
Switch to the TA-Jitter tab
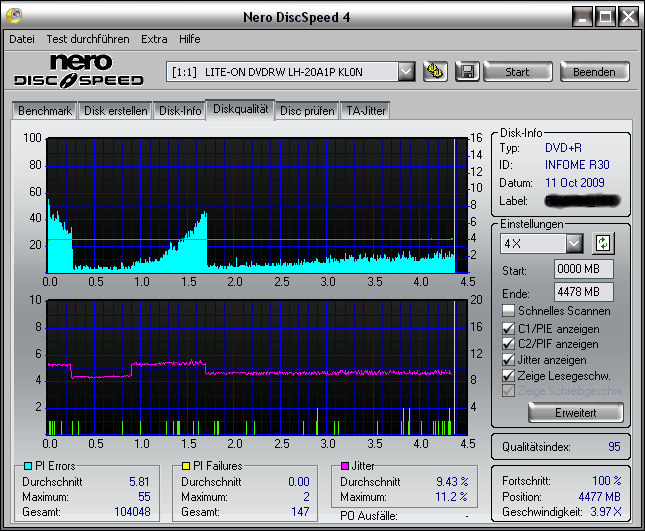(365, 111)
